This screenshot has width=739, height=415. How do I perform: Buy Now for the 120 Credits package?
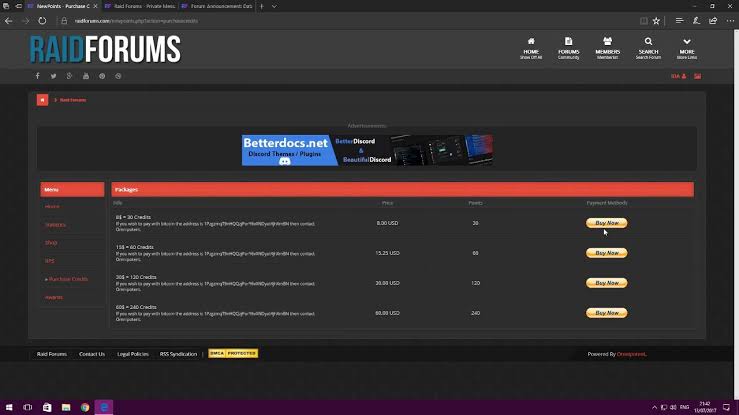tap(607, 283)
